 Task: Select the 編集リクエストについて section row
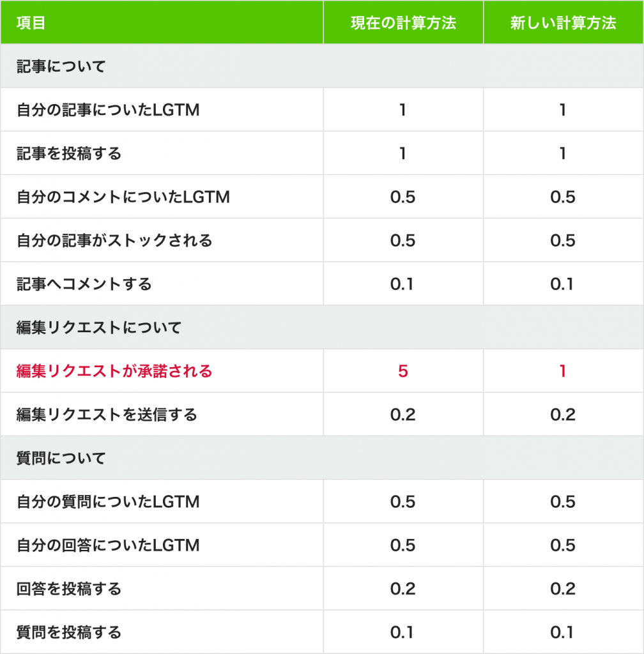[x=99, y=328]
